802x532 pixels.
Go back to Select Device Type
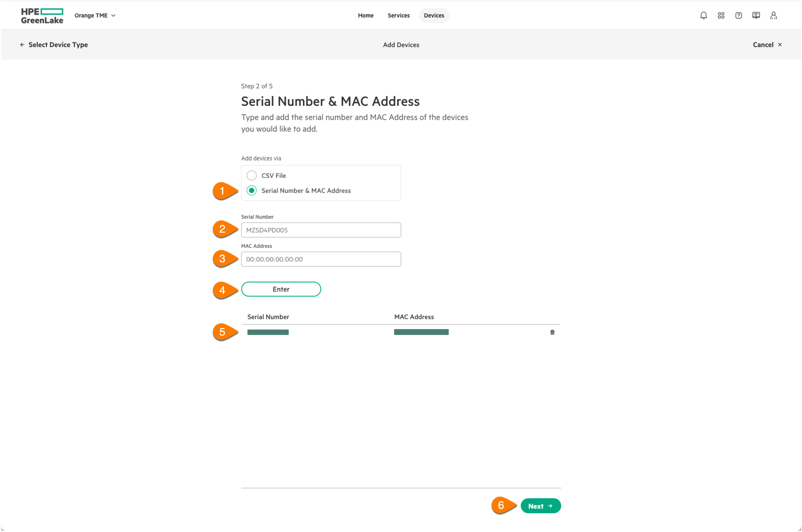coord(54,44)
